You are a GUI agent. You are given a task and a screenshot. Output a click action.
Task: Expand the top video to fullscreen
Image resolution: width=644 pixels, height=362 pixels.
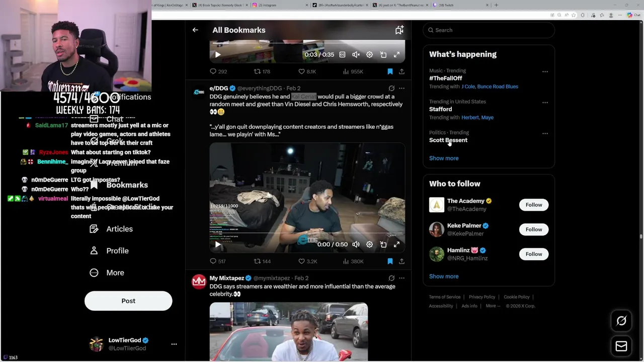[396, 54]
